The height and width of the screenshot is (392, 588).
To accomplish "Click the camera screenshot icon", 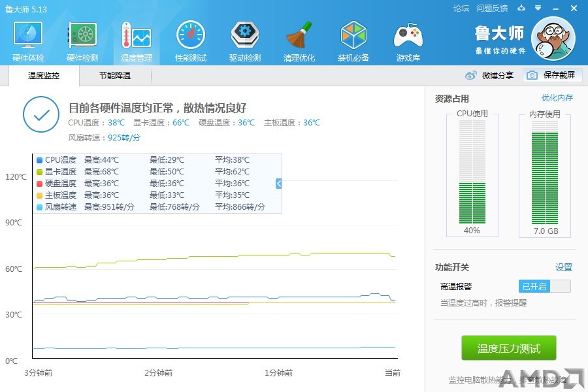I will tap(532, 75).
